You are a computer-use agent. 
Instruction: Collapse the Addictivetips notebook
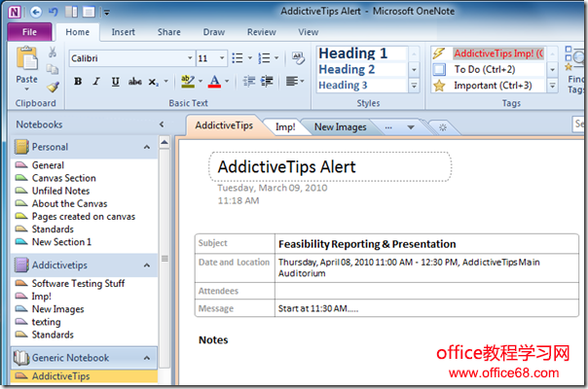(147, 265)
